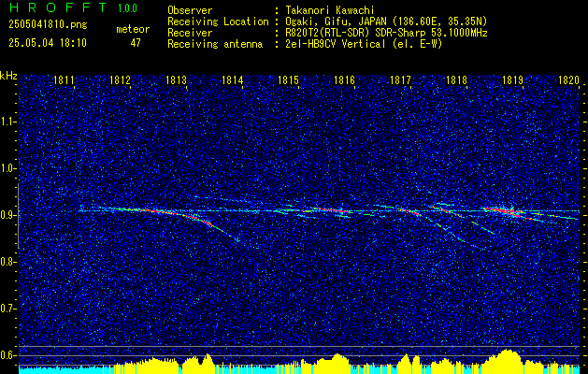The image size is (588, 374).
Task: Click the date stamp 25.05.04 18:10
Action: 48,43
